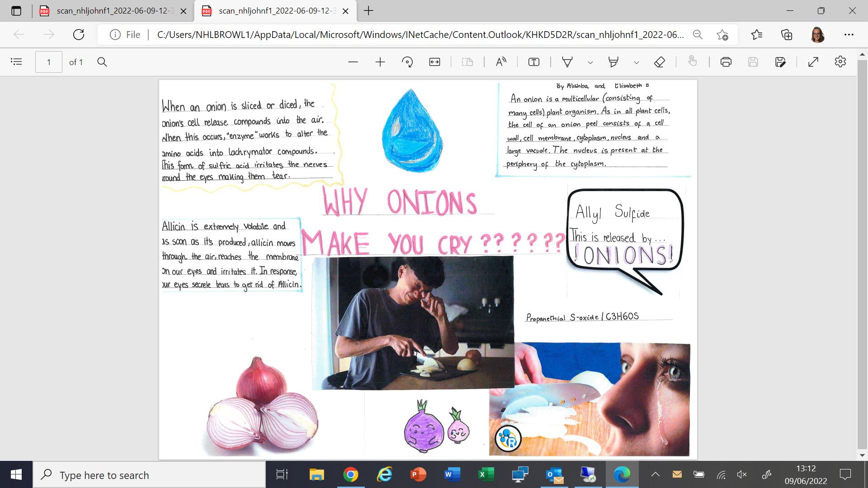Toggle the table of contents pane
The image size is (868, 488).
16,62
